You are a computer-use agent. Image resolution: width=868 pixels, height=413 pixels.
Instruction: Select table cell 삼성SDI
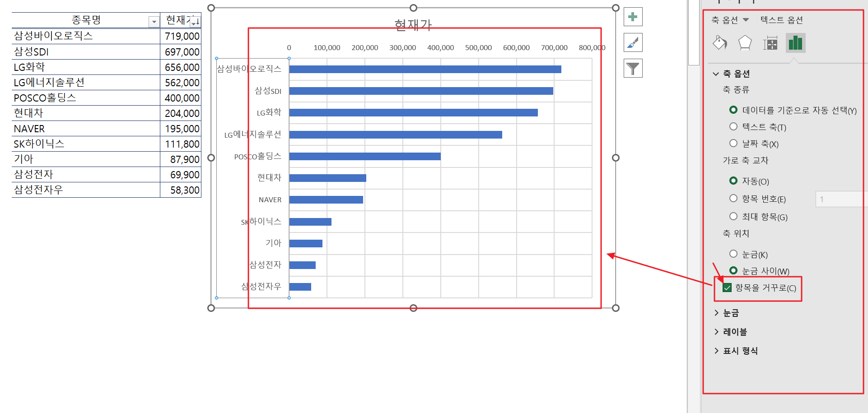[86, 51]
